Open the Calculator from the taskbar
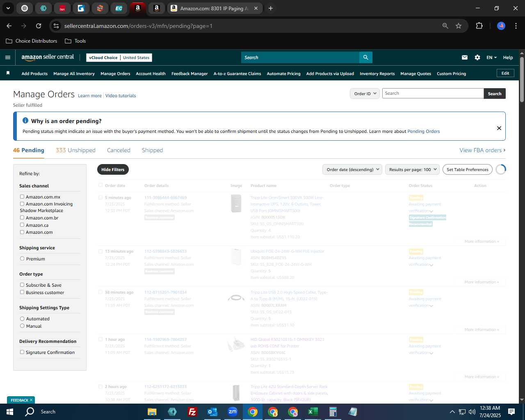 [x=333, y=411]
